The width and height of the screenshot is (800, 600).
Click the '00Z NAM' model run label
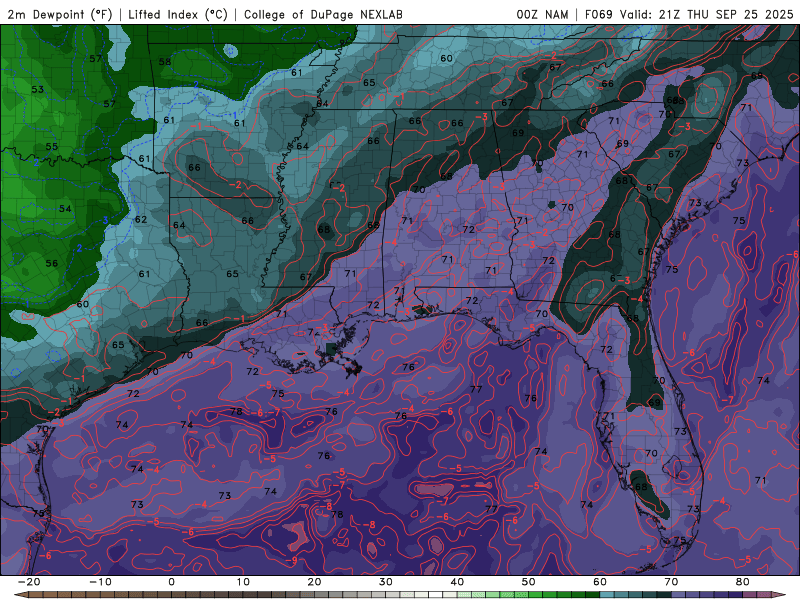(x=542, y=14)
